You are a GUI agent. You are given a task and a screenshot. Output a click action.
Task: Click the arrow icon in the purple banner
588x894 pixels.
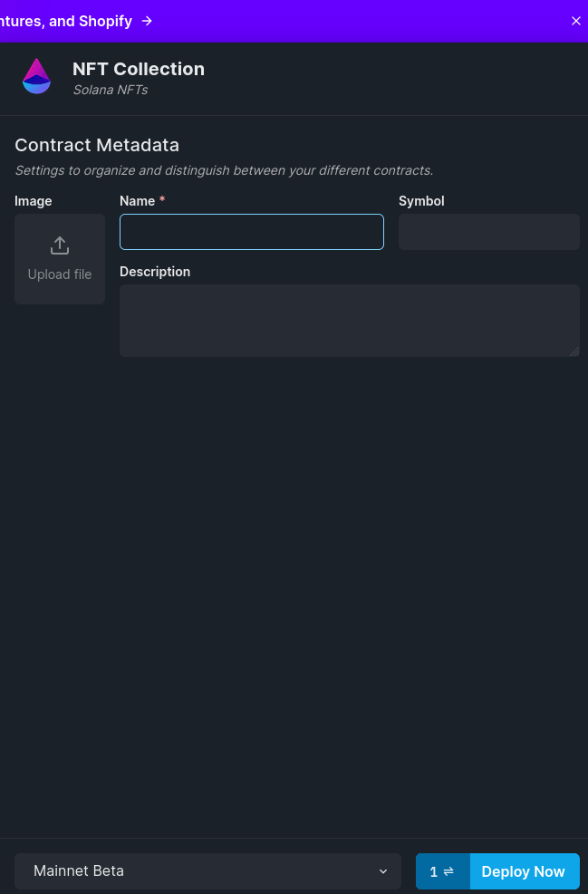coord(147,21)
